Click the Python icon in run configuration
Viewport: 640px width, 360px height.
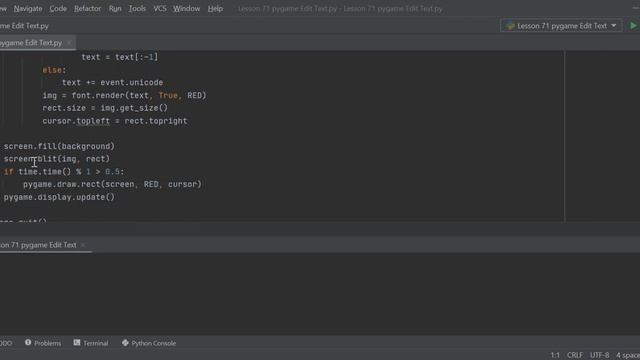coord(510,26)
